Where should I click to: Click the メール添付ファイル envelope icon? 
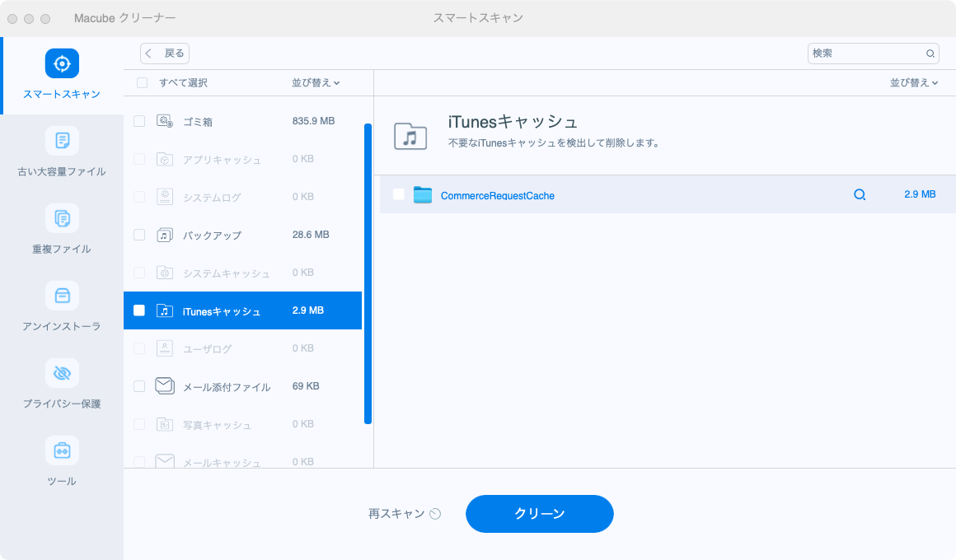point(165,385)
